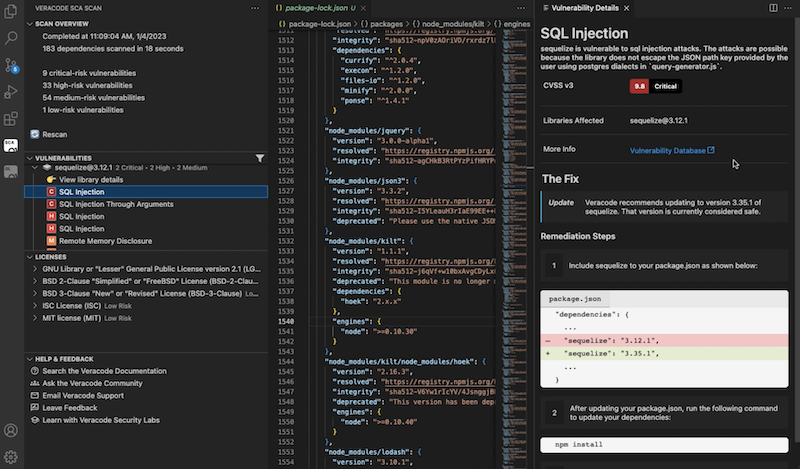Viewport: 800px width, 469px height.
Task: Select the highlighted critical SQL Injection item
Action: 146,192
